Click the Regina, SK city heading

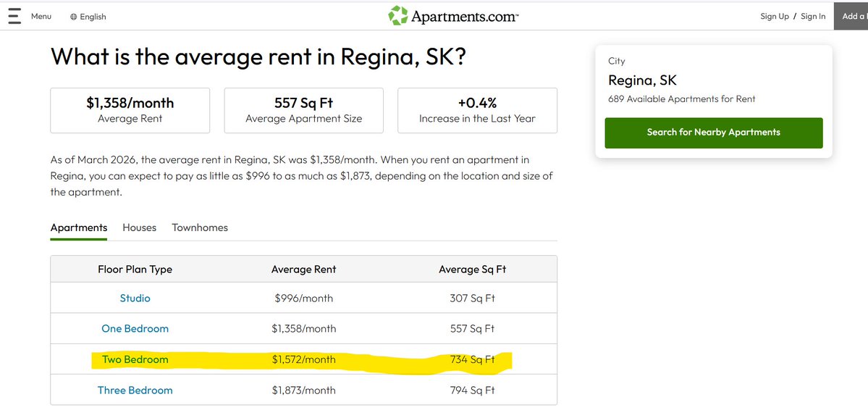click(642, 80)
